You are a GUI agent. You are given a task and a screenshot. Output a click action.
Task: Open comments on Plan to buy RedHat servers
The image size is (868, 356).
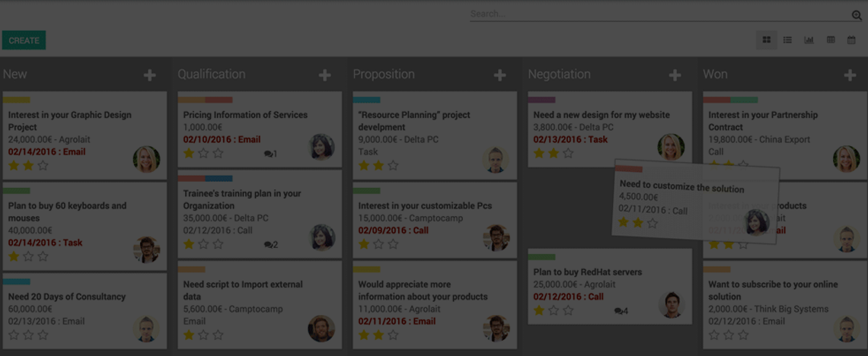pos(621,311)
